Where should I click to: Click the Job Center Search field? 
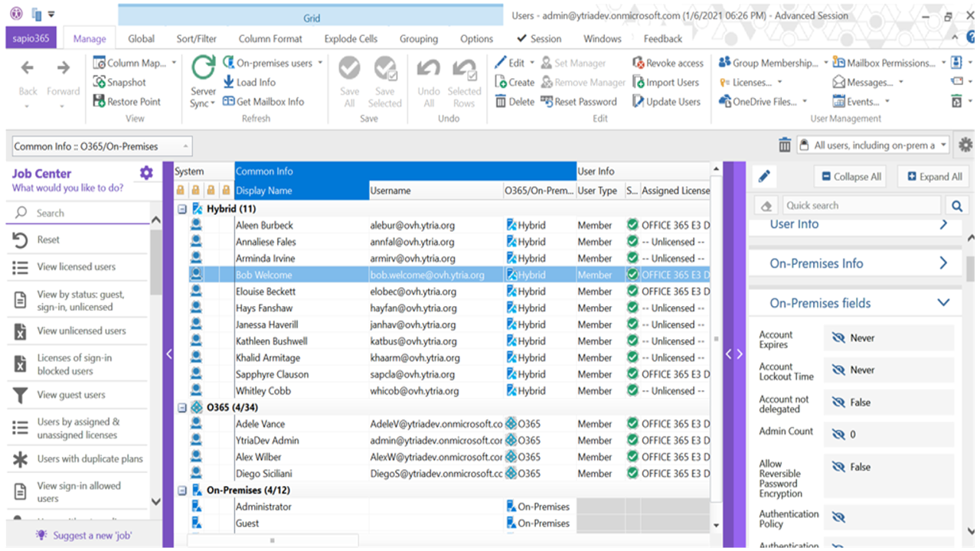(x=84, y=213)
